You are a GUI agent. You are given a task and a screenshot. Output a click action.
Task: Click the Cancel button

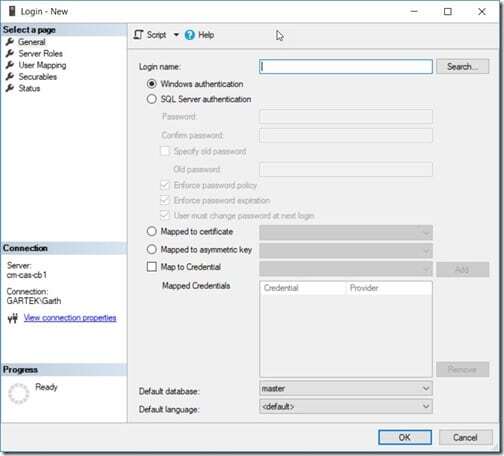(465, 437)
